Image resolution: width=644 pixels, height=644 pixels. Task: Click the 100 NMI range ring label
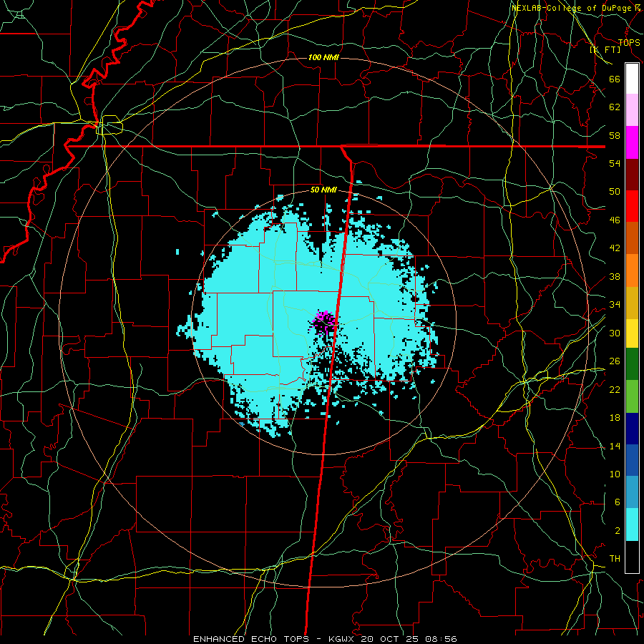[x=323, y=57]
